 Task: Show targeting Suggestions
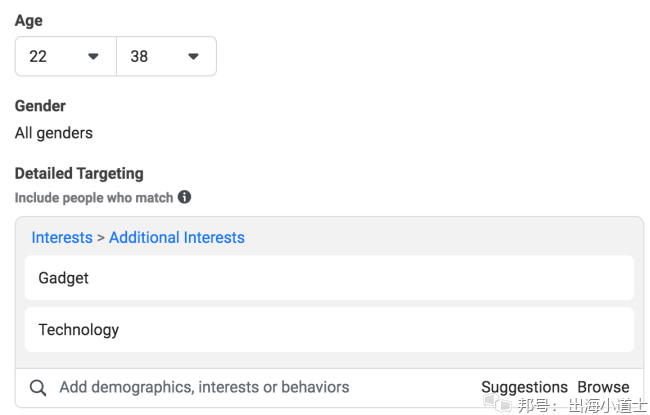524,387
